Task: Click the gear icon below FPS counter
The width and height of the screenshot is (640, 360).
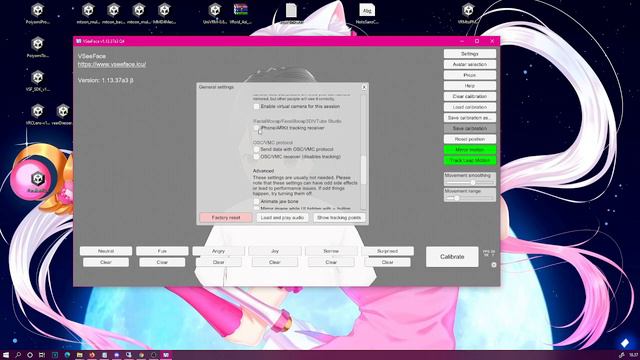Action: pos(493,265)
